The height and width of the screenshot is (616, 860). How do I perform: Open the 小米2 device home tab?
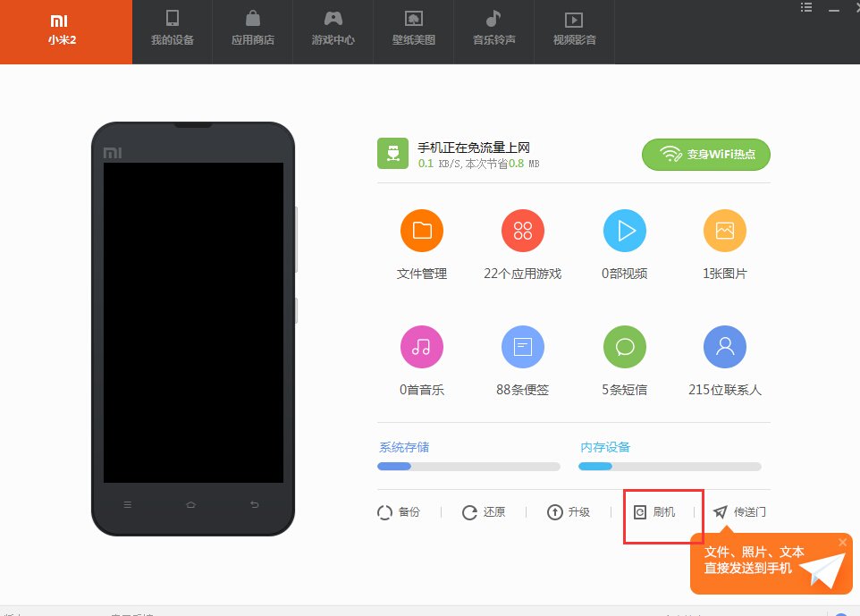click(x=66, y=32)
